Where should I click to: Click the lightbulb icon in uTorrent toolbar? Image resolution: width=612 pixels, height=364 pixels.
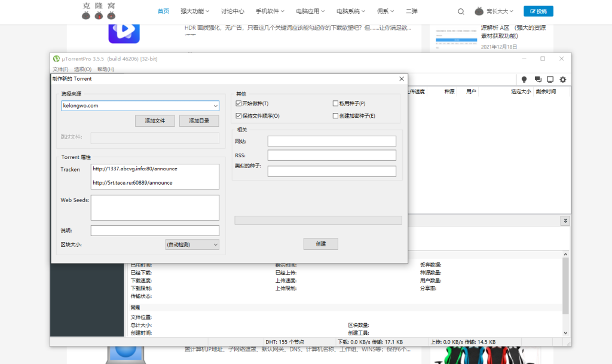coord(524,79)
